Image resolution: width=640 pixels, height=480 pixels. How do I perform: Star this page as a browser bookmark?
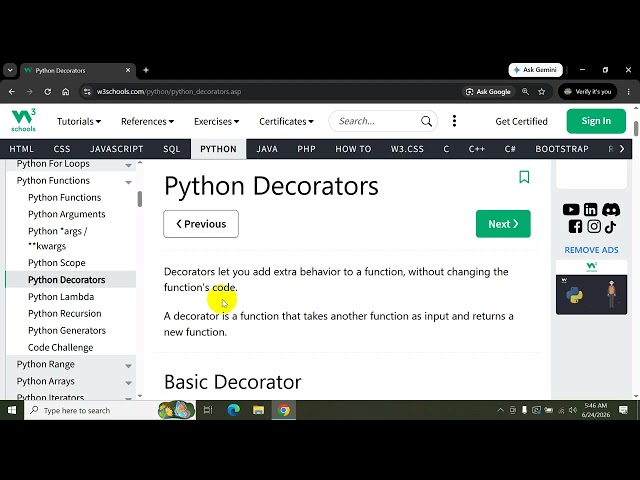542,92
